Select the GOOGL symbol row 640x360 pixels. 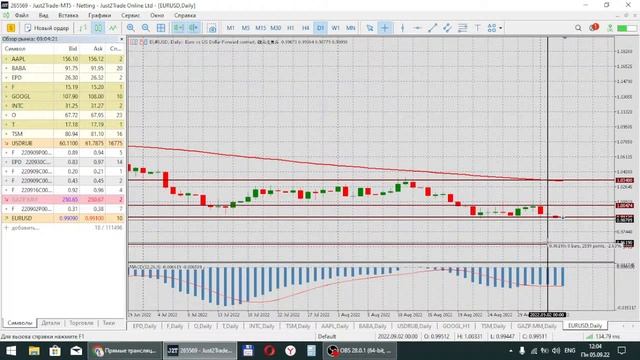tap(63, 96)
